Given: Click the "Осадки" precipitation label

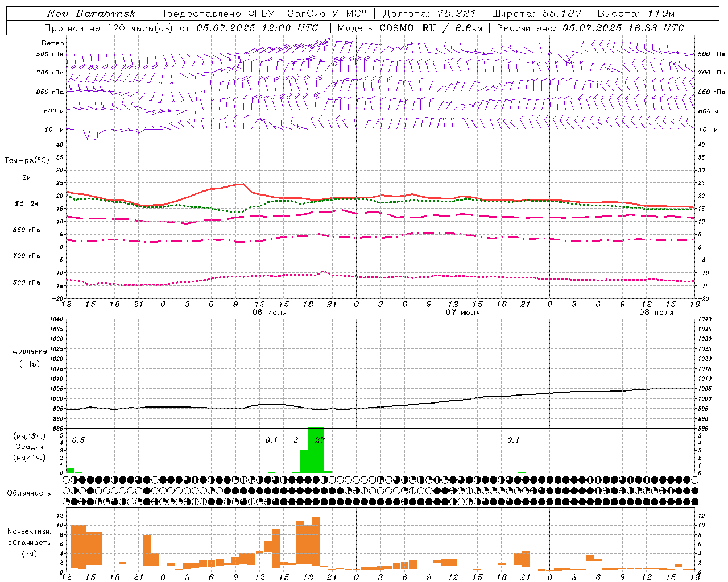Looking at the screenshot, I should [x=29, y=447].
